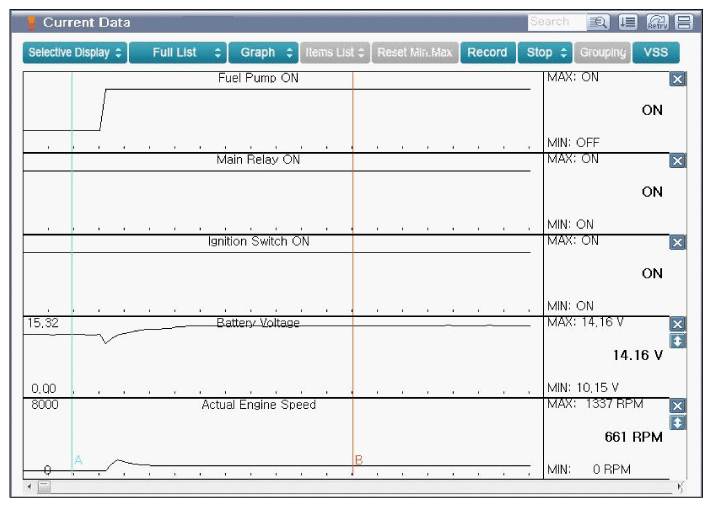Click the MIN: 0 RPM reading
This screenshot has height=507, width=712.
589,469
